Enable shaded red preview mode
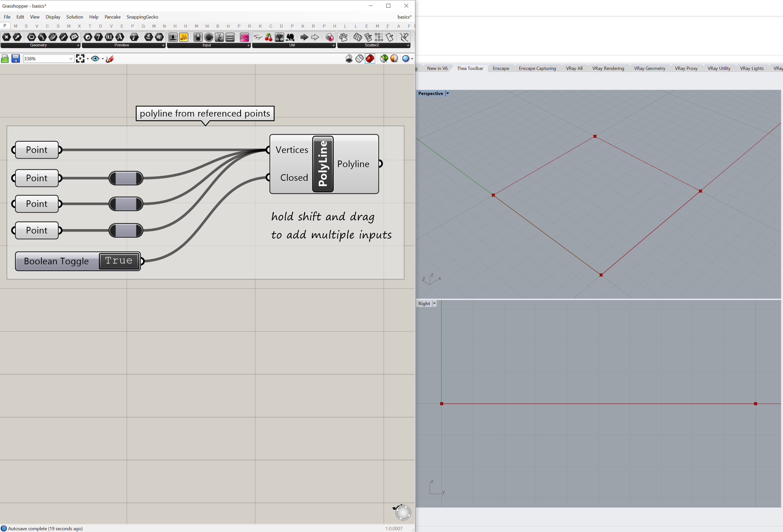 point(370,59)
